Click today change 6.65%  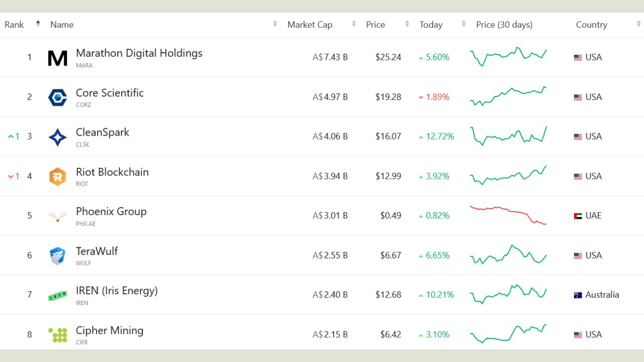pos(438,255)
